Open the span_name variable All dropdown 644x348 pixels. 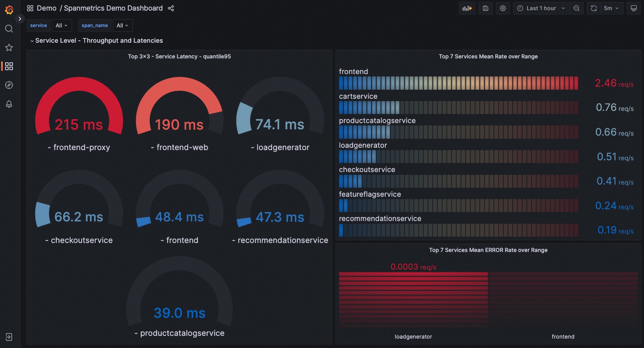coord(123,25)
